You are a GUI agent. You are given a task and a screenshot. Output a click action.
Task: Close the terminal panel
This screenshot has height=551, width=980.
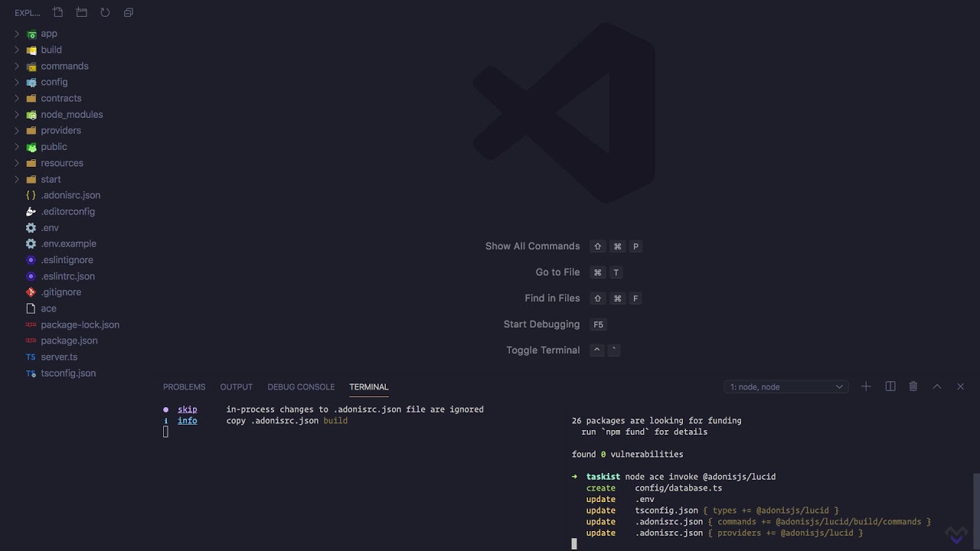point(960,386)
